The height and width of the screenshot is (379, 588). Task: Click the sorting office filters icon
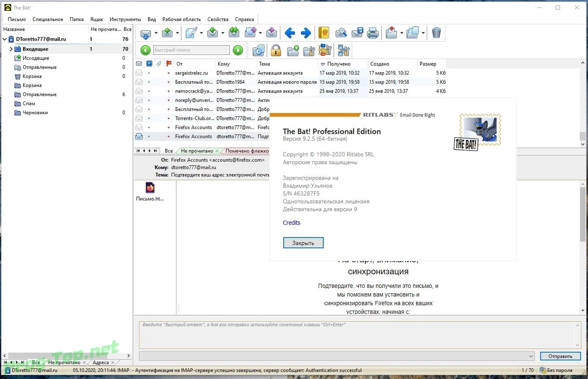[325, 50]
